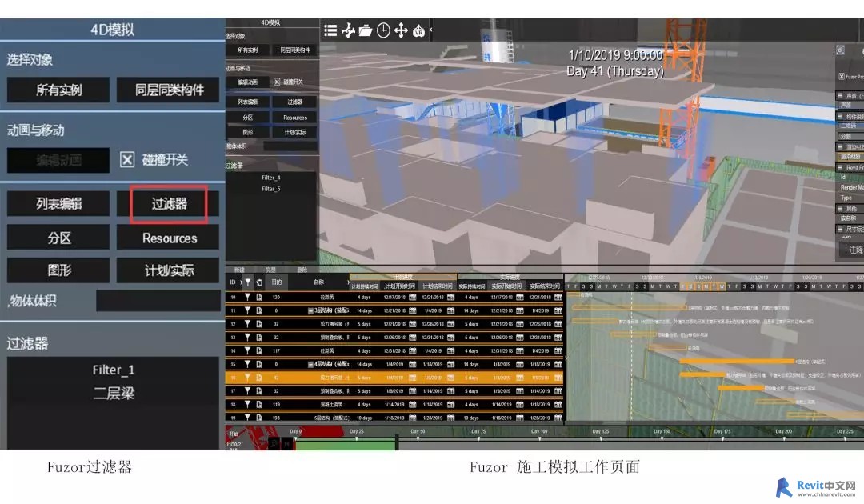Click the filter funnel icon in task row 12

point(247,324)
